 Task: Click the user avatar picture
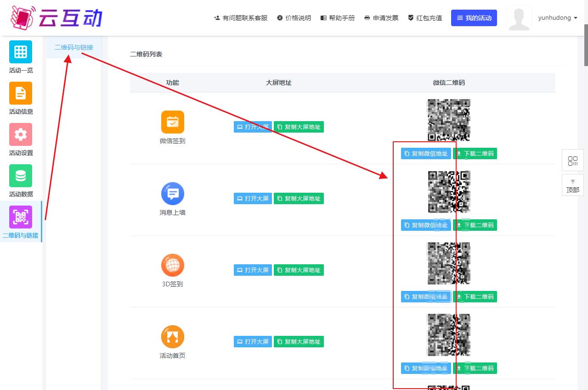click(519, 18)
